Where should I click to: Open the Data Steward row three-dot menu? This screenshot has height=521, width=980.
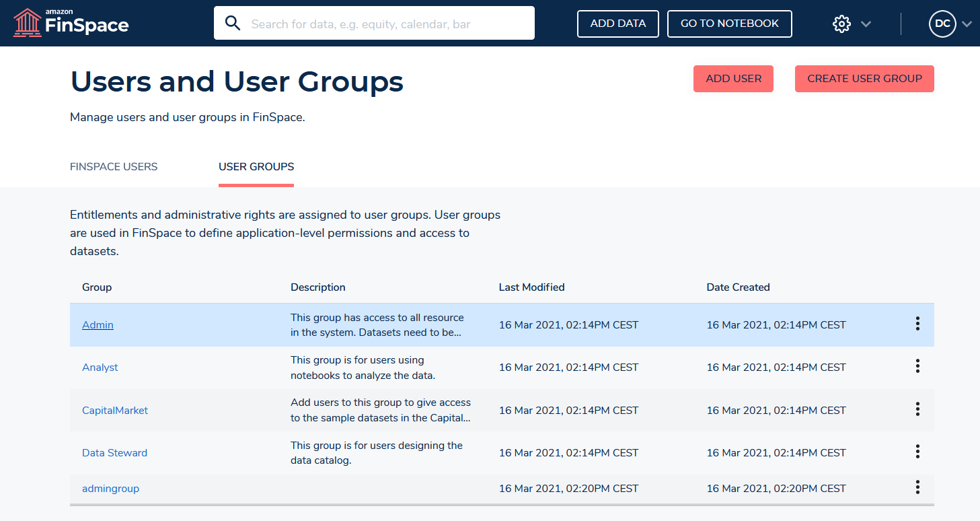917,452
